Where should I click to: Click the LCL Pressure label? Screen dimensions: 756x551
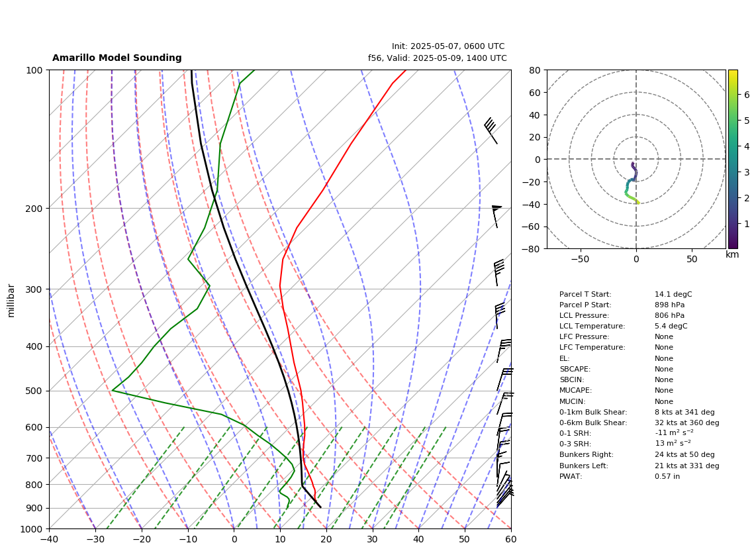click(x=584, y=315)
